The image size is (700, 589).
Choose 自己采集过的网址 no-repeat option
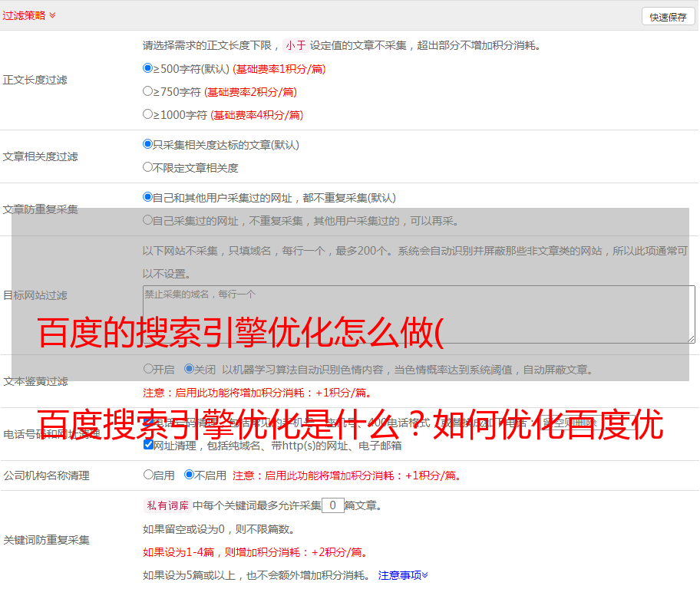tap(148, 220)
